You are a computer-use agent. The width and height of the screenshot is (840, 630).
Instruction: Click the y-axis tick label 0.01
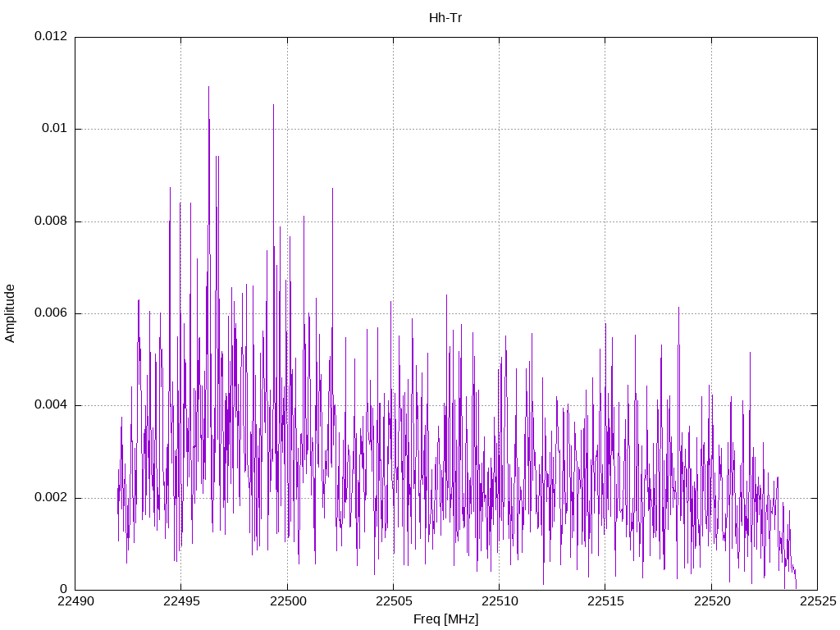coord(55,129)
